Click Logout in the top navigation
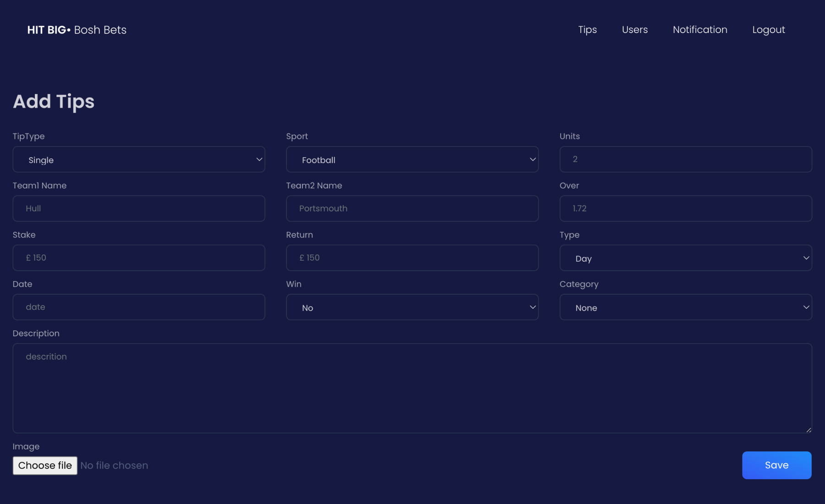Screen dimensions: 825x504 (768, 30)
